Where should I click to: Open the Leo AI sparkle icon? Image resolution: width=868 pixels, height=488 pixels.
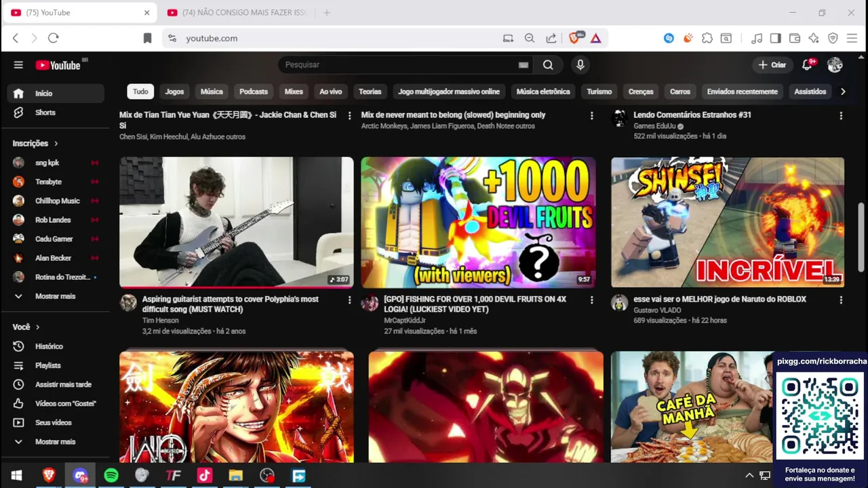[814, 38]
